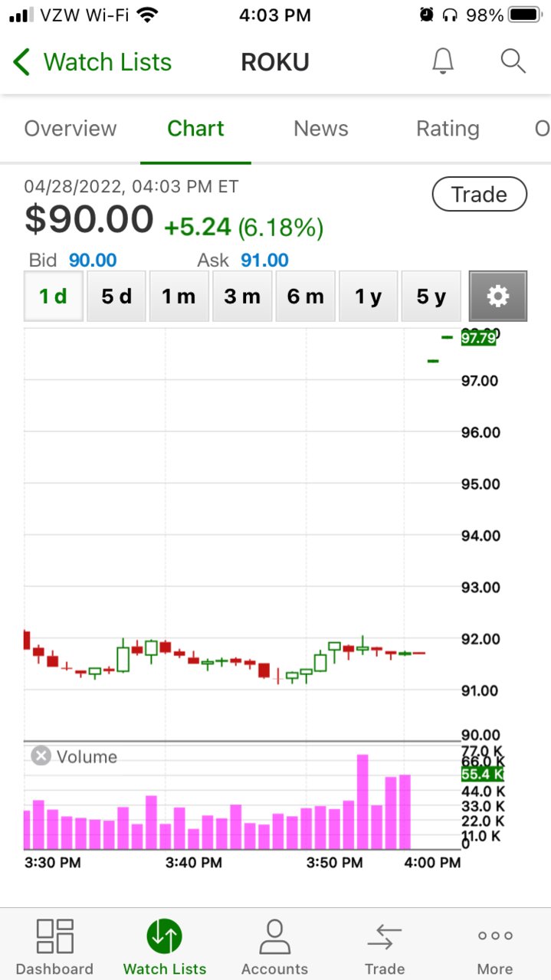Tap the 55.4 K volume label
Image resolution: width=551 pixels, height=980 pixels.
(483, 774)
